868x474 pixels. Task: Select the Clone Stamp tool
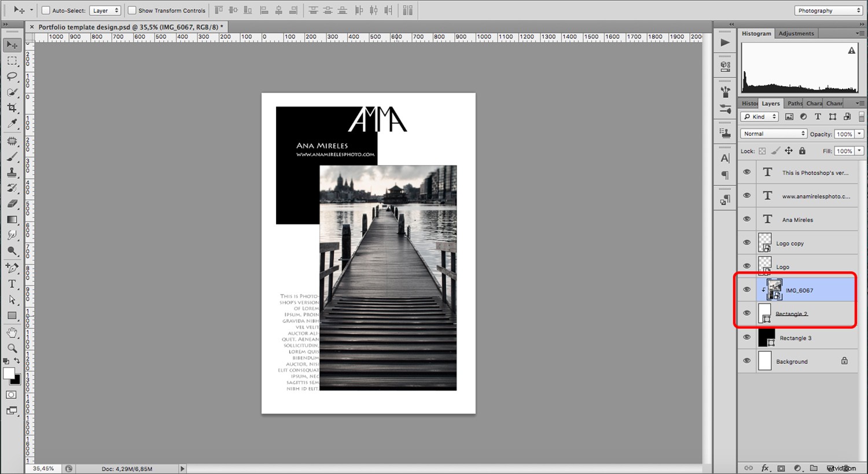point(12,172)
